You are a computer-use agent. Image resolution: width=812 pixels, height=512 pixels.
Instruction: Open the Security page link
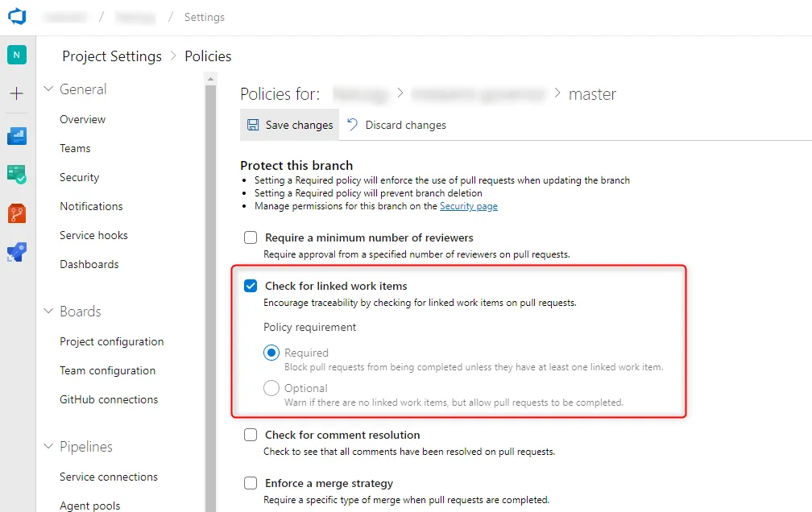click(x=468, y=206)
